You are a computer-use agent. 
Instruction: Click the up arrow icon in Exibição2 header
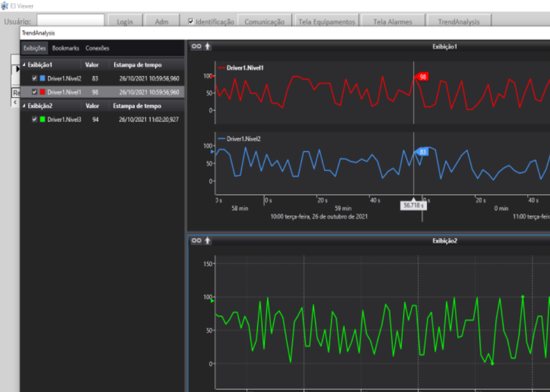[x=207, y=240]
